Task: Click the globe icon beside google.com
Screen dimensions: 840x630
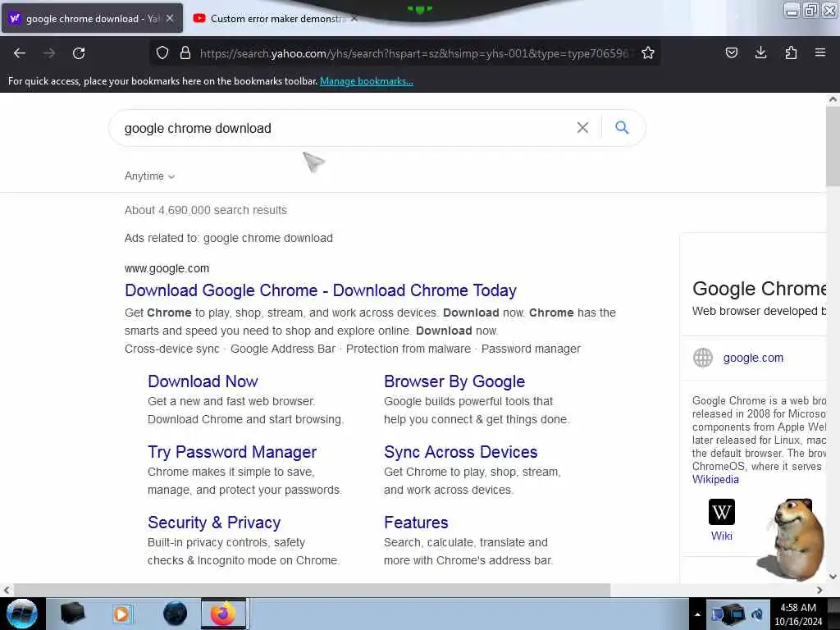Action: coord(702,358)
